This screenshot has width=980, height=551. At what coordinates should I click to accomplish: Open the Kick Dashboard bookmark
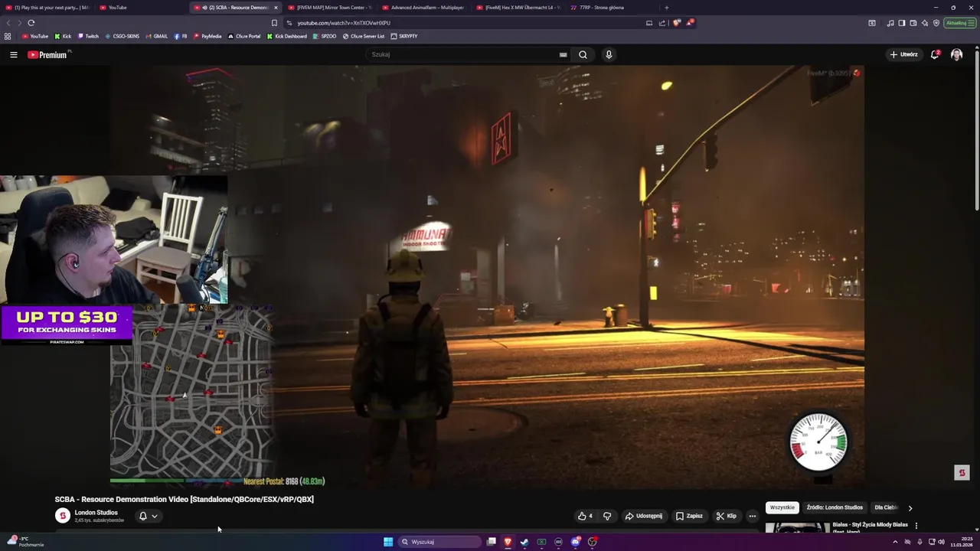tap(287, 36)
